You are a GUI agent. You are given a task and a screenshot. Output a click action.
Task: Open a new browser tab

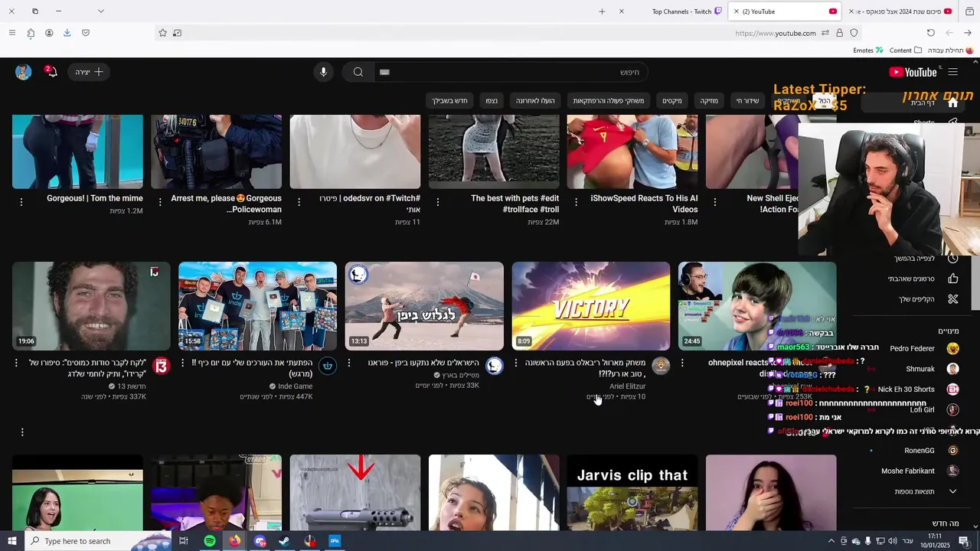602,11
